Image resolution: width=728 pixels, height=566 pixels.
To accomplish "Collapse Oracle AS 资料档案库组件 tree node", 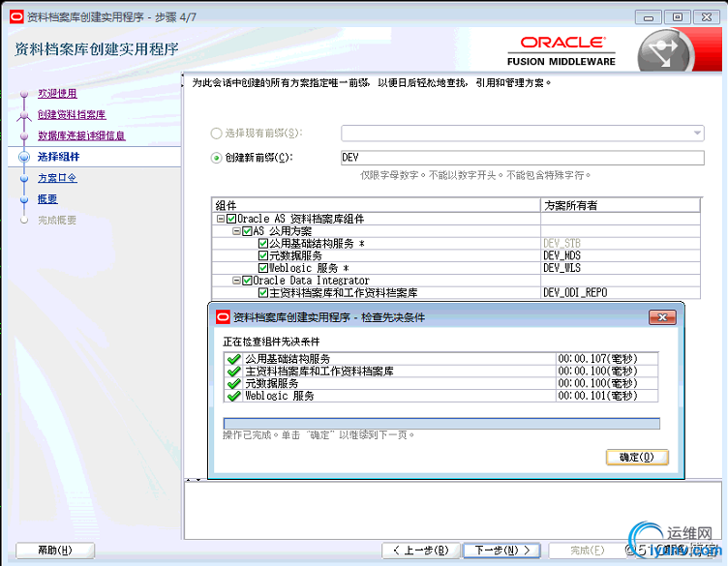I will [x=221, y=219].
